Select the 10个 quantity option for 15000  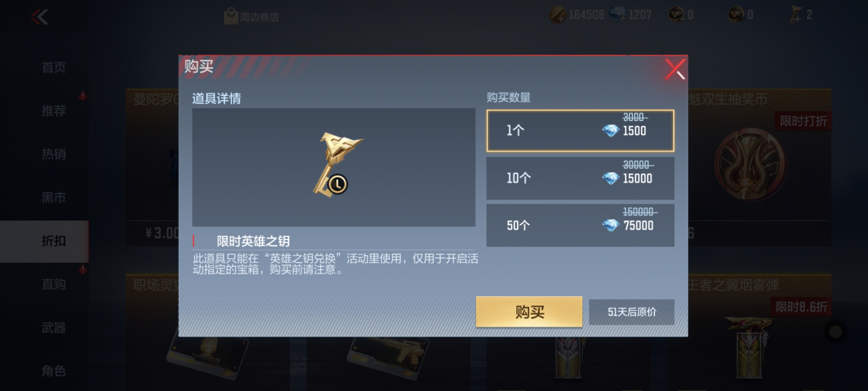580,178
